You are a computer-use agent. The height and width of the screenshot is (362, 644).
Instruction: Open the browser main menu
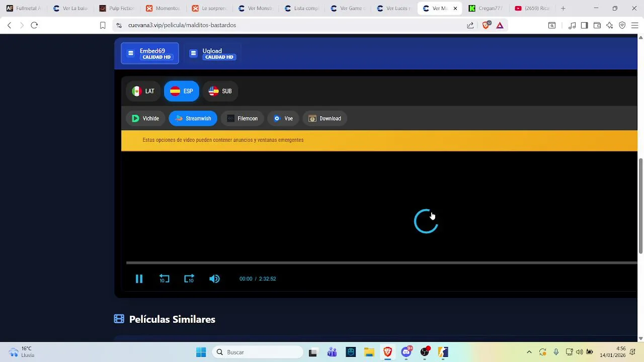tap(634, 25)
